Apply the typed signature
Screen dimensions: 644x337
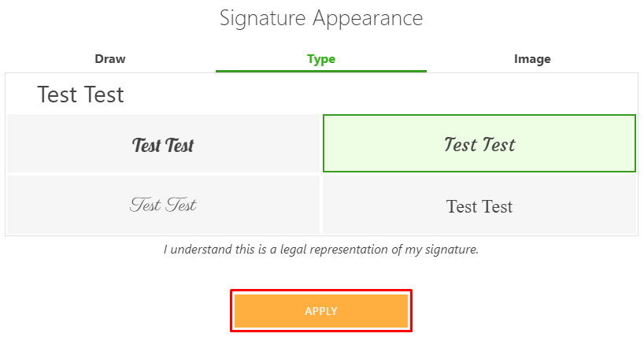321,311
